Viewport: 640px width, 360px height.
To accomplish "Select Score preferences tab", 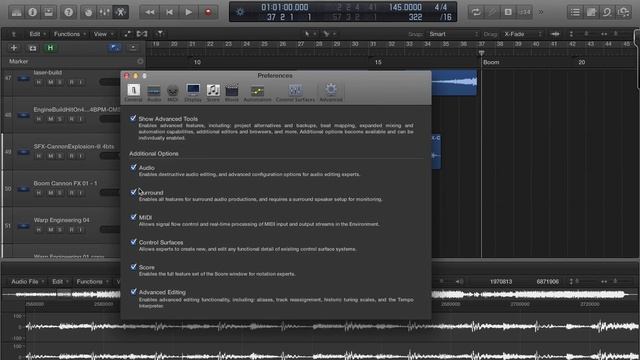I will [x=213, y=93].
